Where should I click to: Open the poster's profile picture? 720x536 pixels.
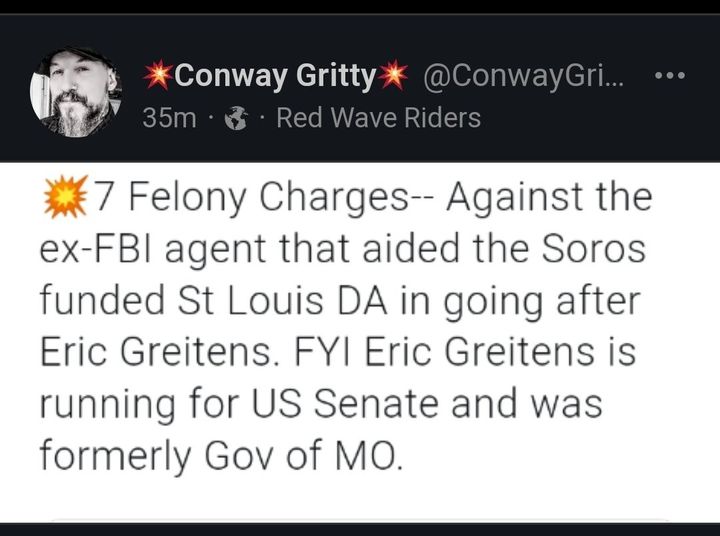point(76,92)
